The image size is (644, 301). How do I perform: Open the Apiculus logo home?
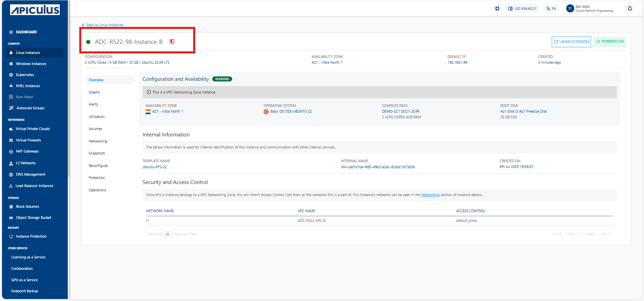(35, 10)
